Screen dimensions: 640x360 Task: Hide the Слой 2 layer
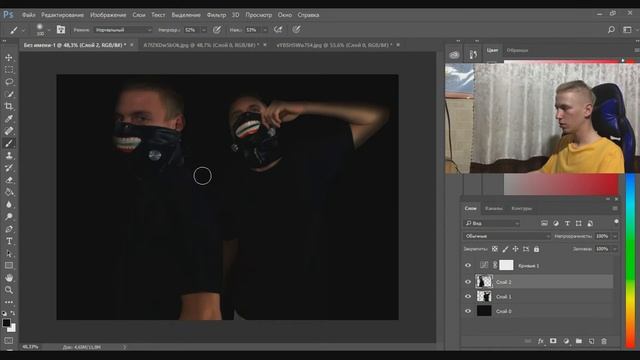[x=468, y=282]
